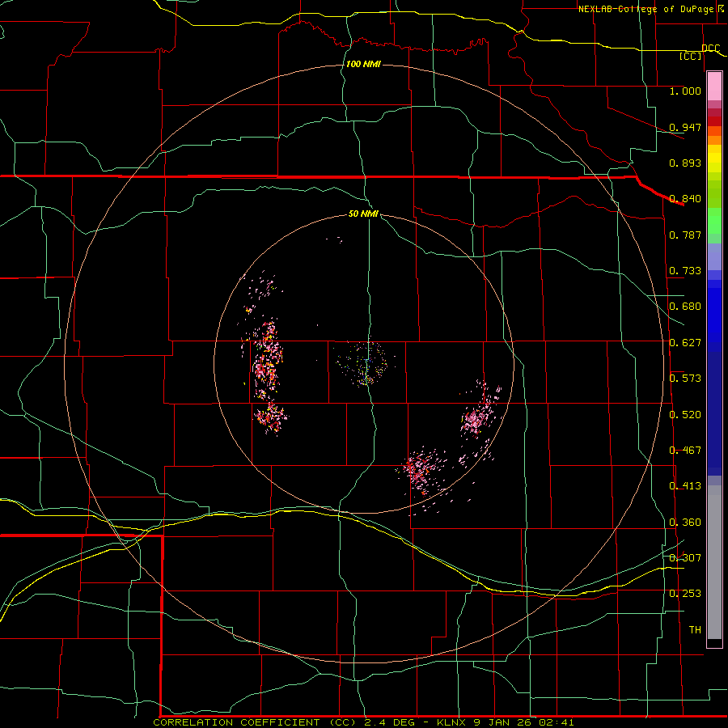Screen dimensions: 728x728
Task: Select the 0.627 legend value
Action: click(685, 343)
